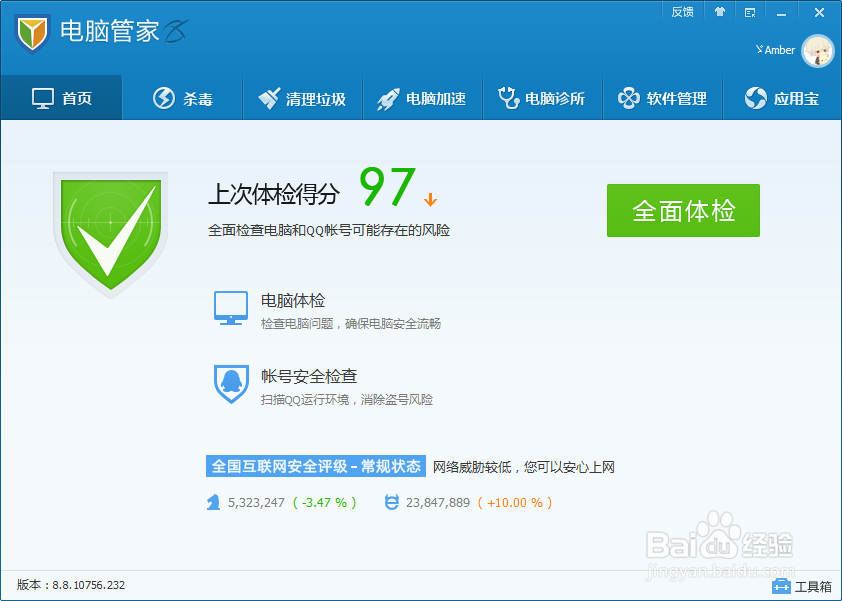Click the 帐号安全检查 QQ penguin shield icon
Viewport: 842px width, 601px height.
(x=231, y=384)
